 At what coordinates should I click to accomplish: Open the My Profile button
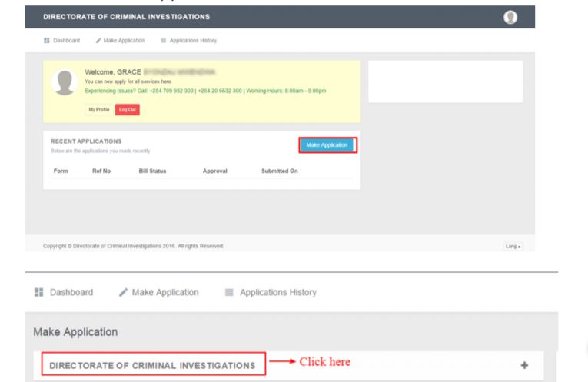click(x=99, y=109)
